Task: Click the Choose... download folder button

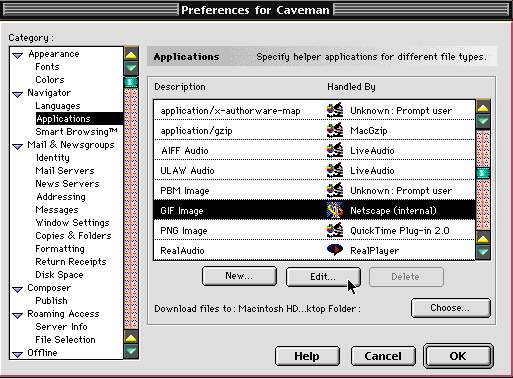Action: [x=450, y=308]
